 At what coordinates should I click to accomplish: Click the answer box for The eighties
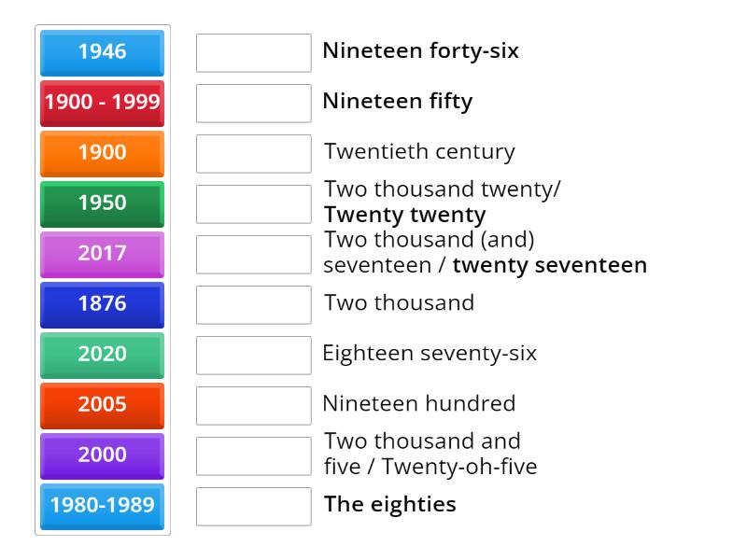pyautogui.click(x=253, y=507)
